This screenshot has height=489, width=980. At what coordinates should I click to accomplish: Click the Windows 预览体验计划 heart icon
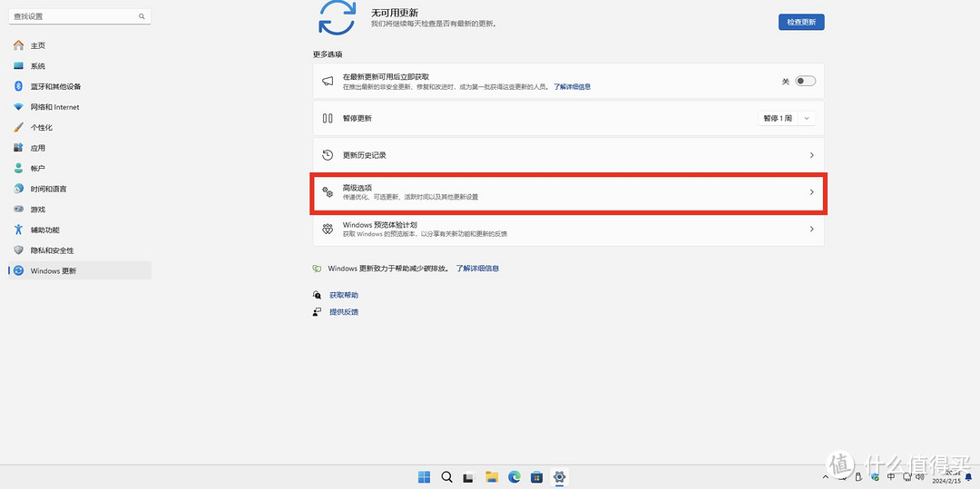[x=328, y=229]
